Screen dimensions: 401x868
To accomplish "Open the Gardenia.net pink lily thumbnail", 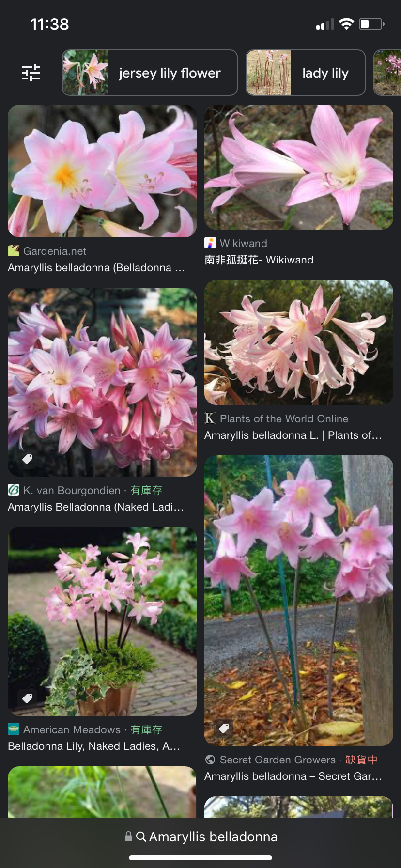I will pyautogui.click(x=102, y=171).
